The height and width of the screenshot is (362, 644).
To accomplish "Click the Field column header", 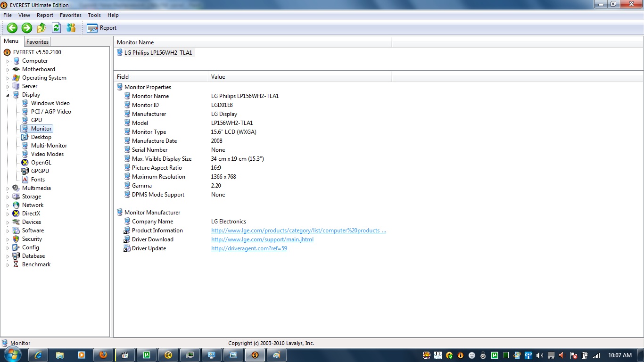I will point(161,76).
